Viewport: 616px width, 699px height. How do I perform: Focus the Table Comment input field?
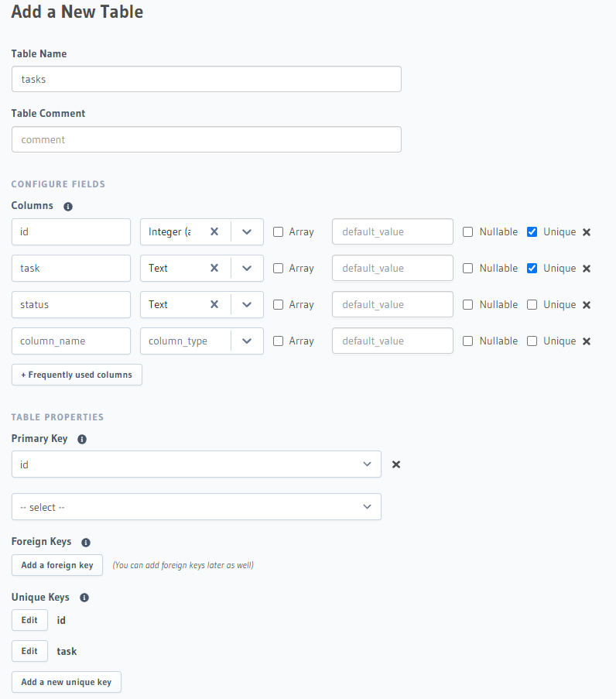tap(207, 139)
